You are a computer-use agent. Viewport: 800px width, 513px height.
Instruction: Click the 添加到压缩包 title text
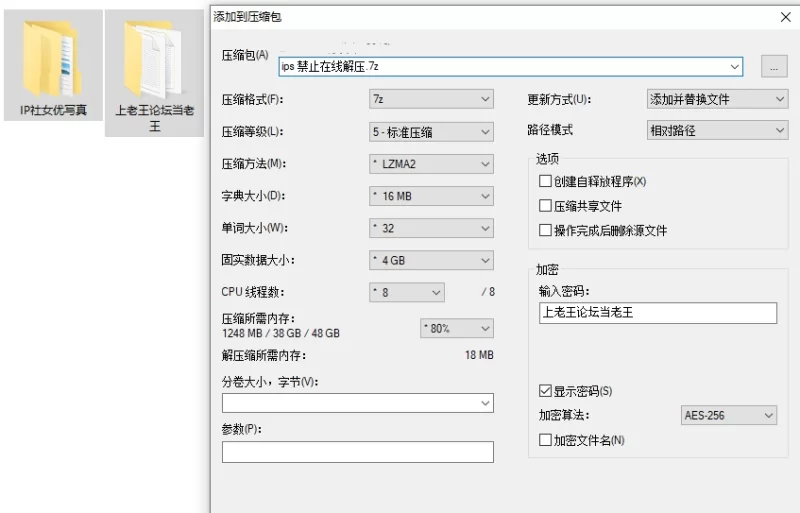tap(247, 17)
